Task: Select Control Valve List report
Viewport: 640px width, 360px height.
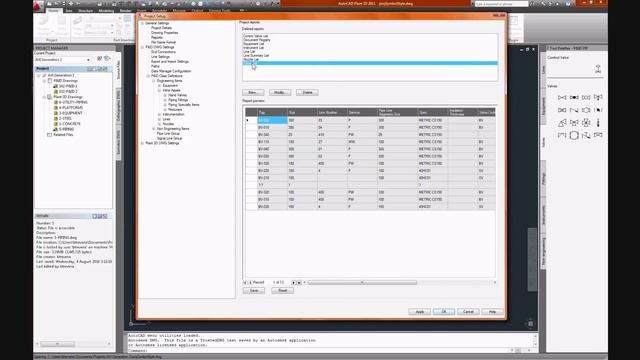Action: 256,36
